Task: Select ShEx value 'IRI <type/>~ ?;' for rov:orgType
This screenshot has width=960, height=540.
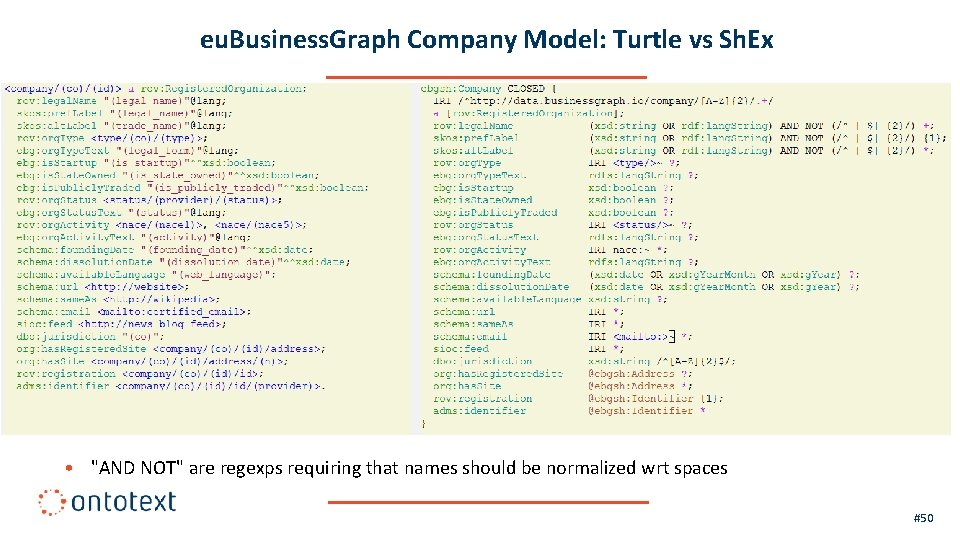Action: 634,163
